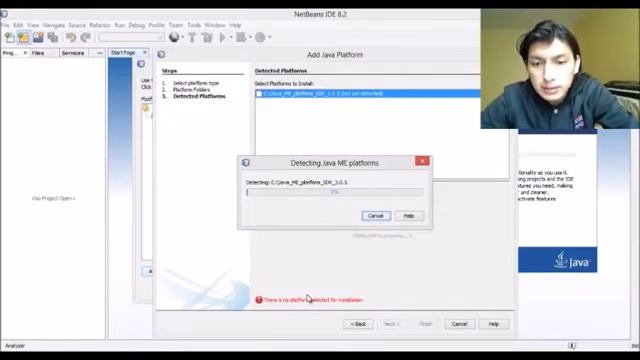Open the Edit menu

pos(18,25)
